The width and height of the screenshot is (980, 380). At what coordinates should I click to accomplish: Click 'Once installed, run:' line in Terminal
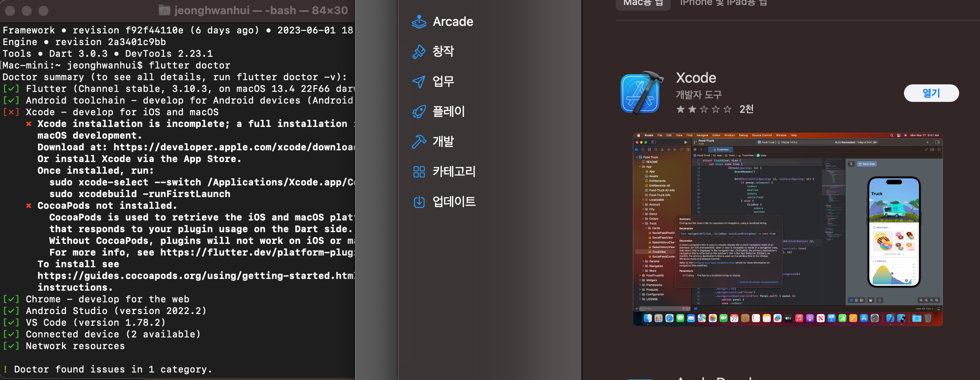pos(96,171)
